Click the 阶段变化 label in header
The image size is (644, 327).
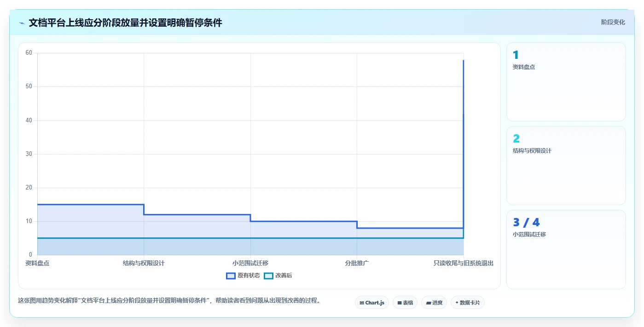[613, 22]
